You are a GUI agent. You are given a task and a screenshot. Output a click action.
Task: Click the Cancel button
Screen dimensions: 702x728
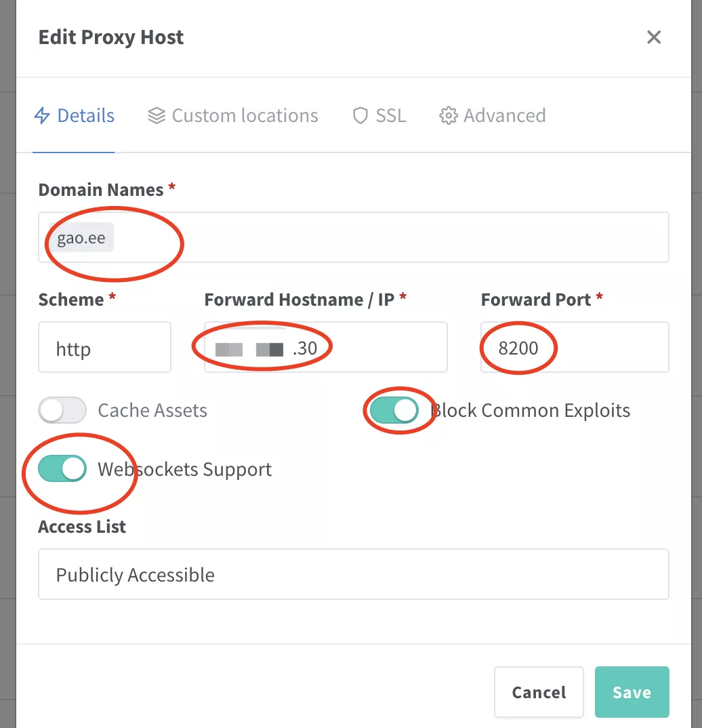pyautogui.click(x=539, y=692)
